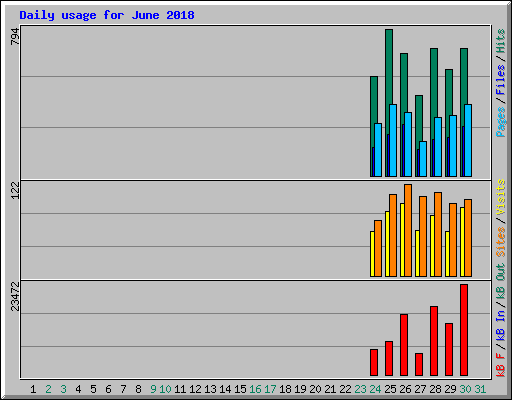Image resolution: width=512 pixels, height=400 pixels.
Task: Click the Visits legend label
Action: click(x=500, y=197)
